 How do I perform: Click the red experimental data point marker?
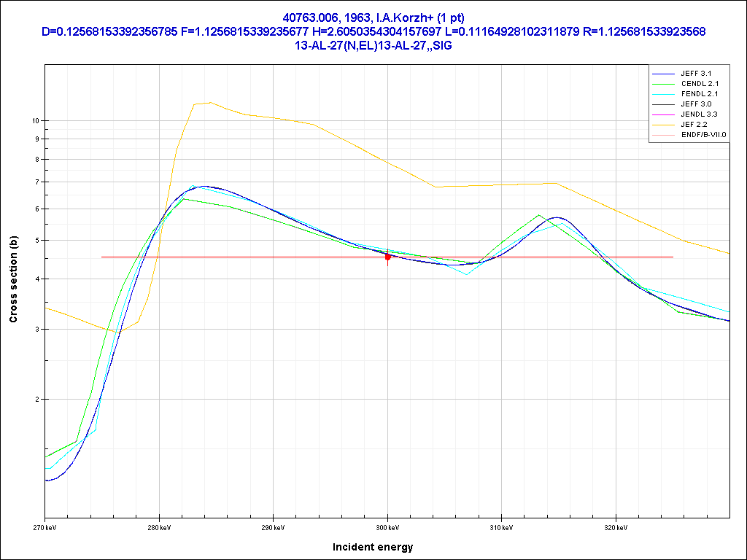tap(387, 257)
